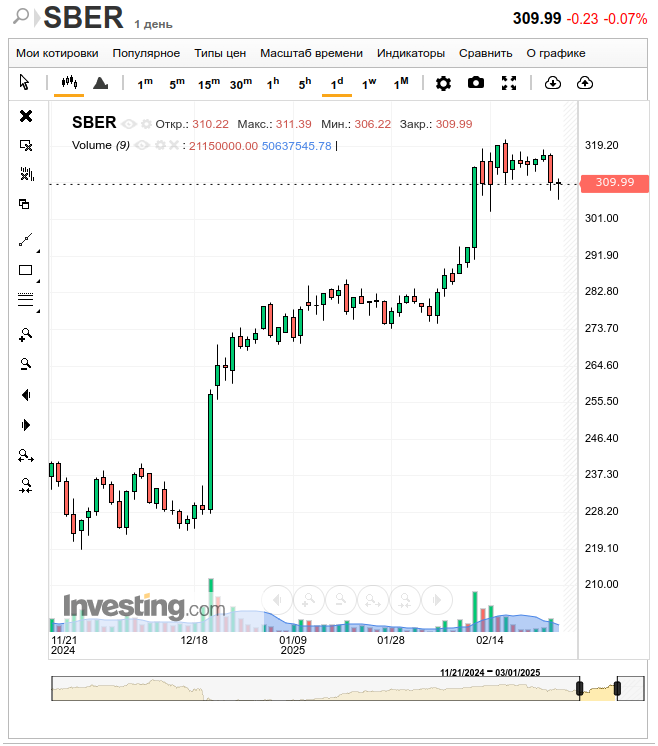
Task: Open the Масштаб времени menu
Action: click(311, 53)
